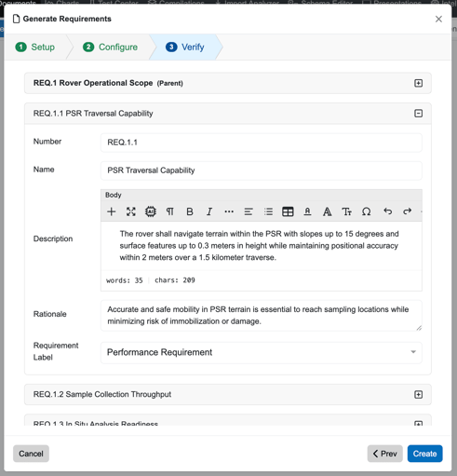Toggle bold formatting in Body editor

click(x=190, y=211)
